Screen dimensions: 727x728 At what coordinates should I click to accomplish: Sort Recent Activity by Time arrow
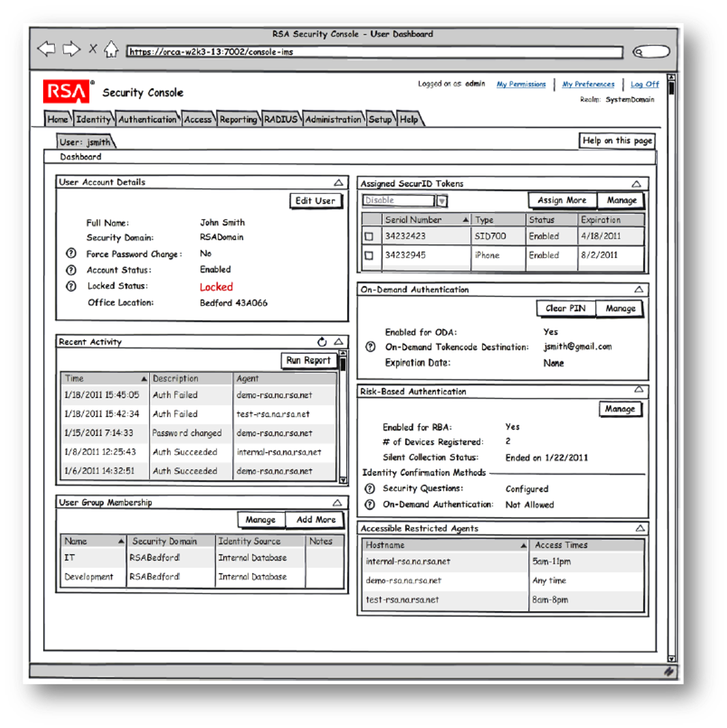click(x=144, y=379)
